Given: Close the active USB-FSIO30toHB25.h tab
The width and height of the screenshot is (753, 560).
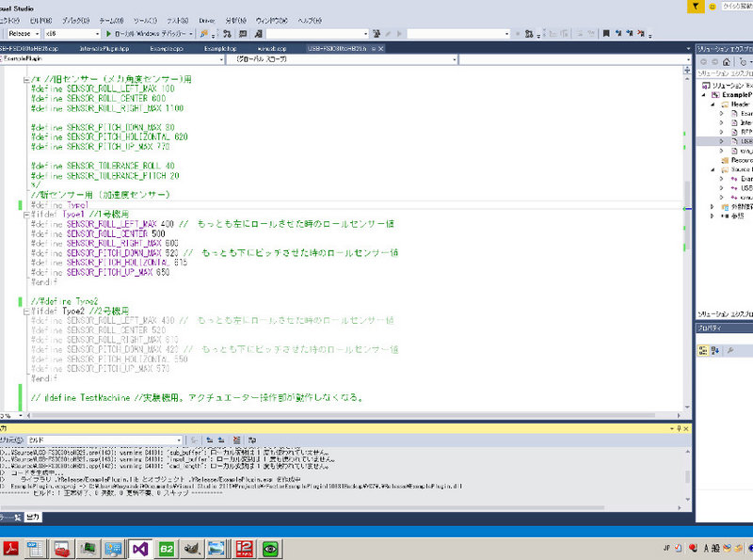Looking at the screenshot, I should tap(381, 49).
